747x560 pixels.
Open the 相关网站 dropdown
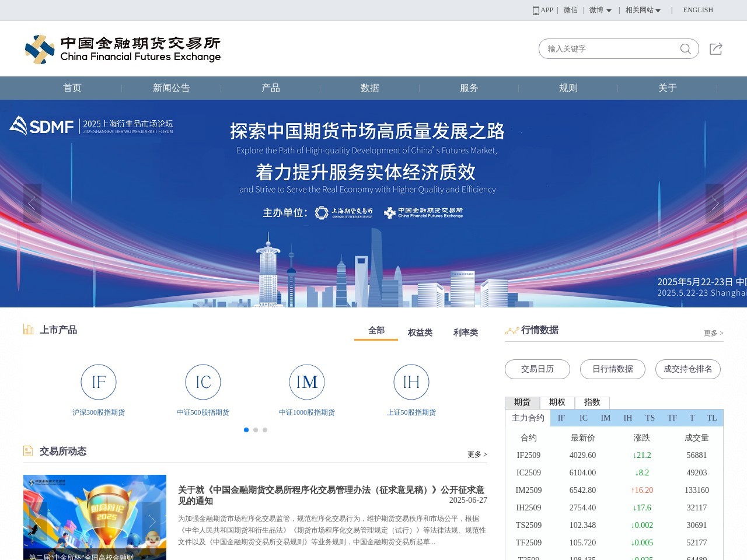[642, 10]
